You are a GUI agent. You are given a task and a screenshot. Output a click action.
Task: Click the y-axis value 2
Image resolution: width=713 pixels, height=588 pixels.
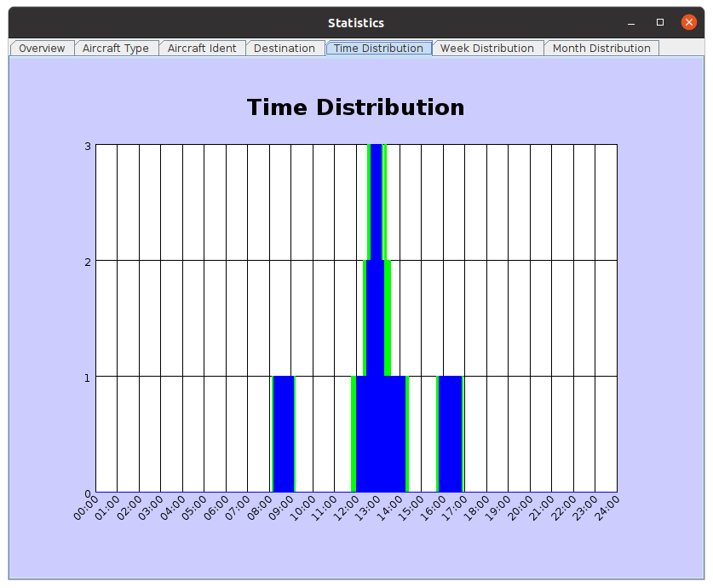pos(88,261)
